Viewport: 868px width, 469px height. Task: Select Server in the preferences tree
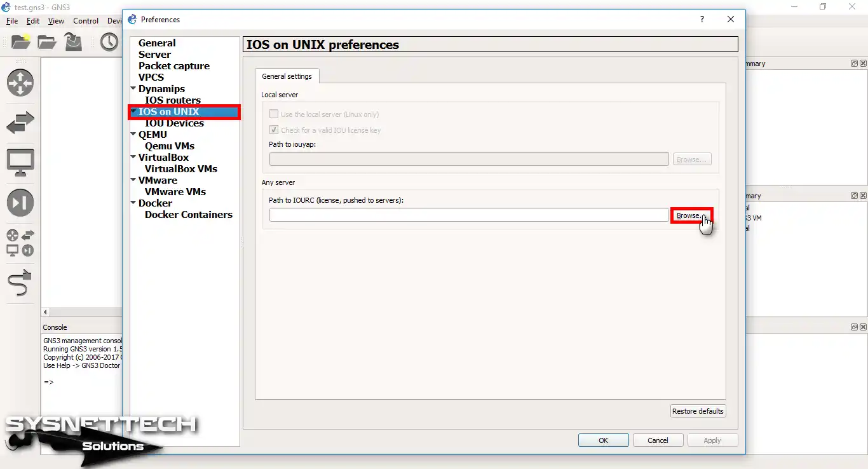click(154, 55)
